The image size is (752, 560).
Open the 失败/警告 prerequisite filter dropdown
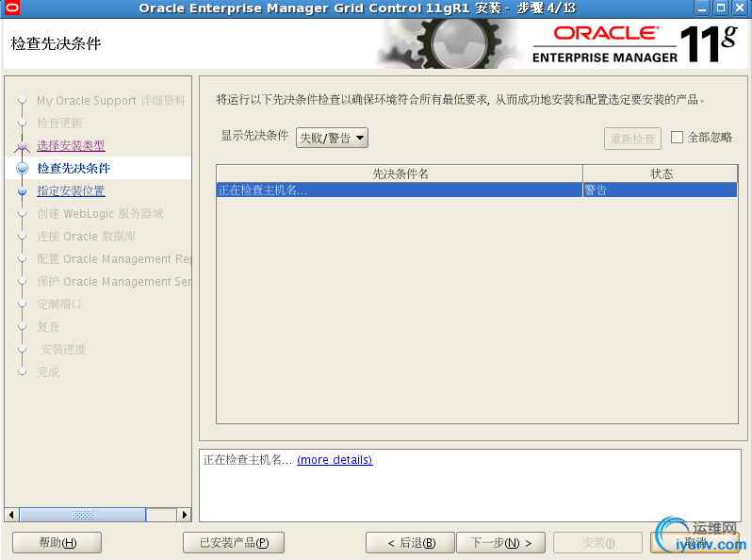pos(332,139)
